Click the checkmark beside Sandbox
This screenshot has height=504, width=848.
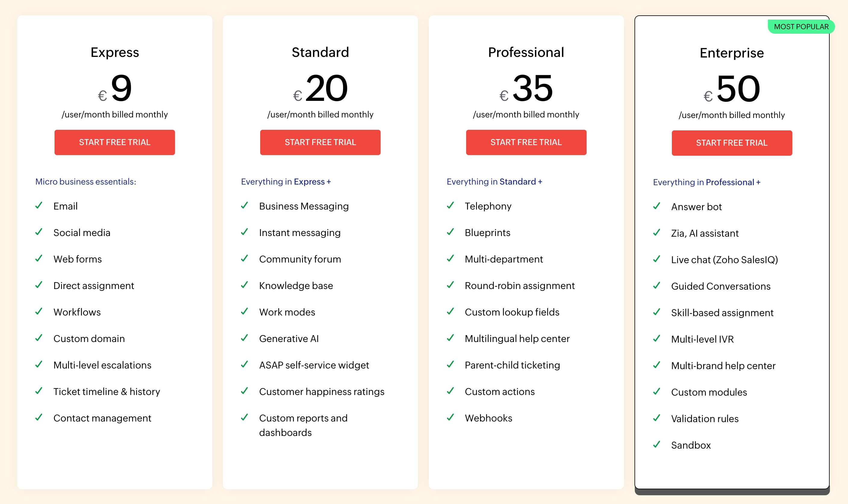click(x=657, y=445)
